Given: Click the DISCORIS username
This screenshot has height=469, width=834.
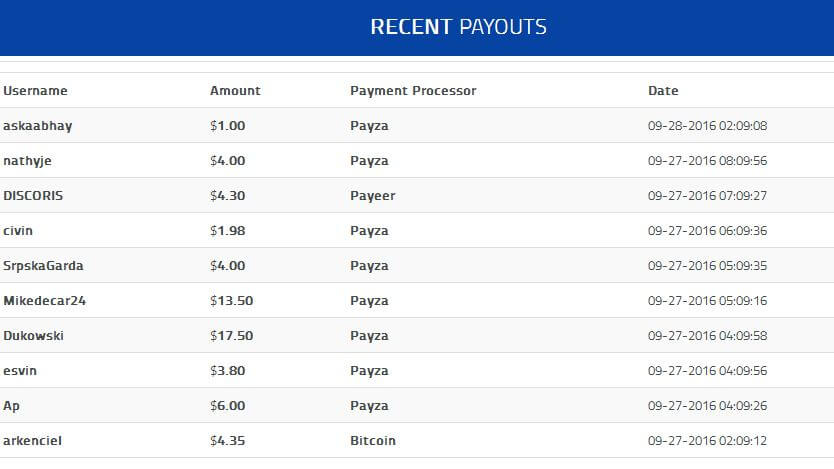Looking at the screenshot, I should tap(33, 196).
